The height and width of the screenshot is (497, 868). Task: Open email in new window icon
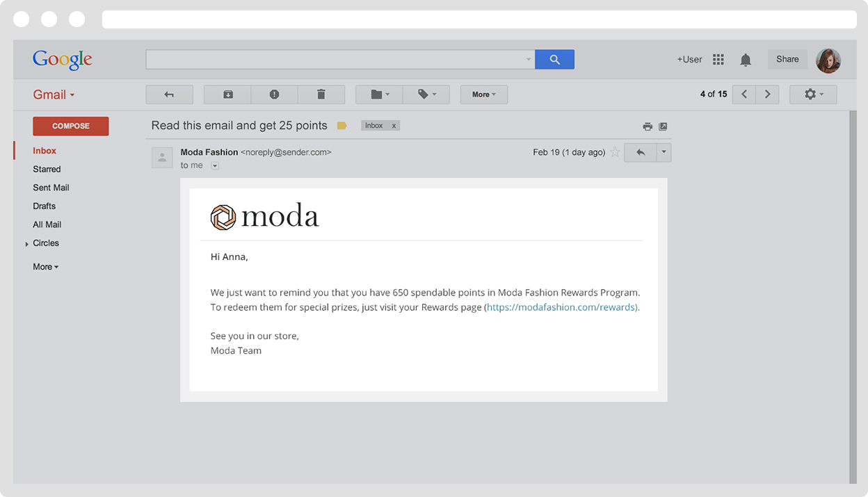(x=663, y=127)
